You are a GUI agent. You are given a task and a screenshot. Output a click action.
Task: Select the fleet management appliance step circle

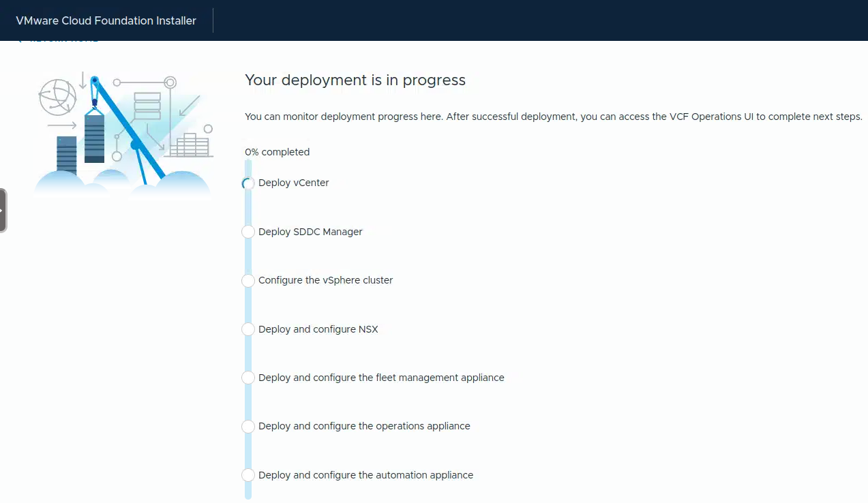click(248, 378)
